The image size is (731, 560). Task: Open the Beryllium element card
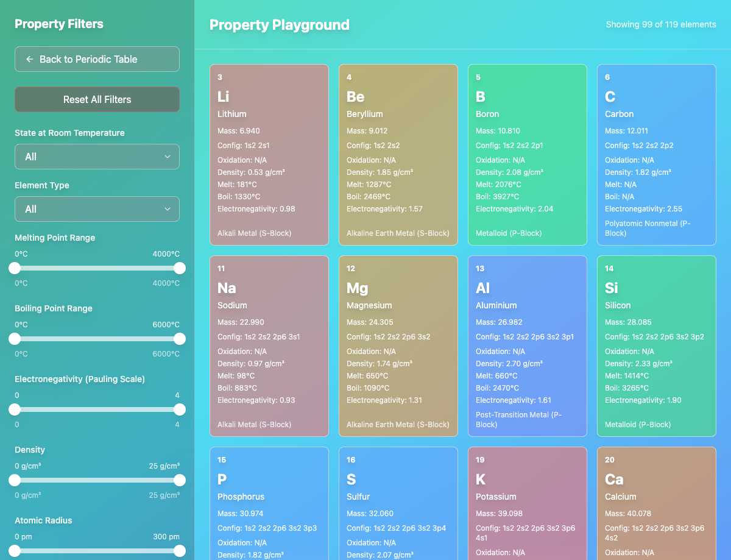click(398, 155)
